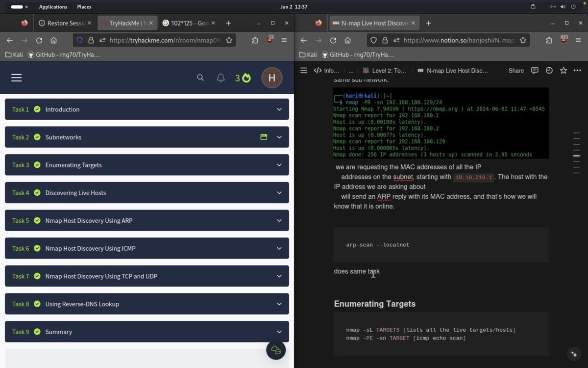Open the search on TryHackMe
The height and width of the screenshot is (368, 588).
tap(200, 78)
